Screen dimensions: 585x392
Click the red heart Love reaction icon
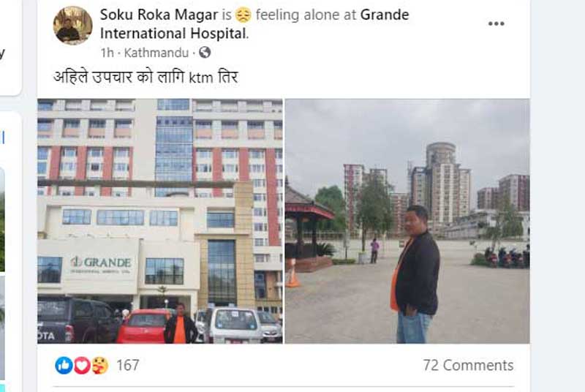pos(82,365)
